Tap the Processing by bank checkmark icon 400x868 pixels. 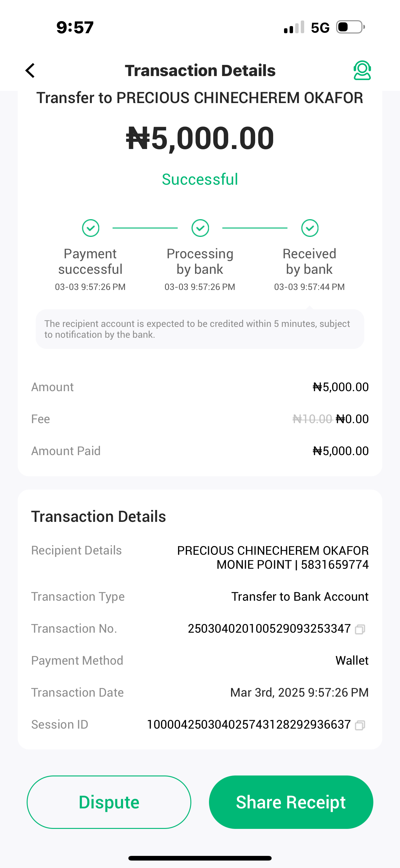coord(200,228)
